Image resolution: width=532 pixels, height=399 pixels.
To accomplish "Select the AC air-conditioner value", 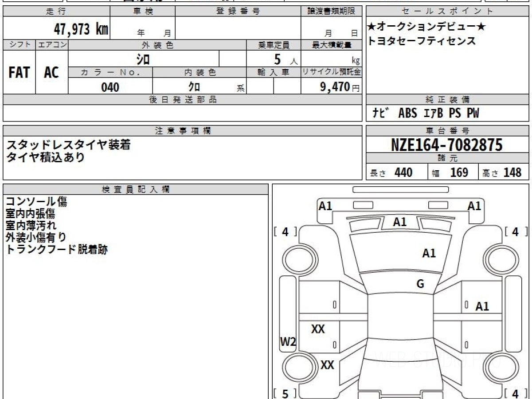I will 51,72.
